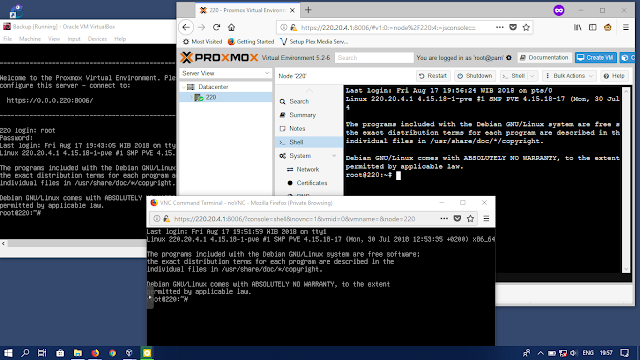Open Microsoft Store from taskbar
The width and height of the screenshot is (640, 360).
click(x=60, y=353)
